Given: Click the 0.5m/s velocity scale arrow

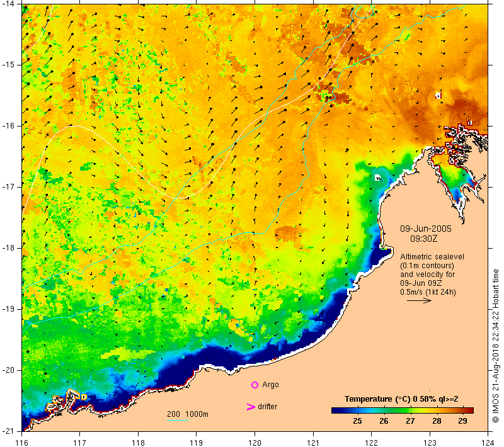Looking at the screenshot, I should coord(419,301).
